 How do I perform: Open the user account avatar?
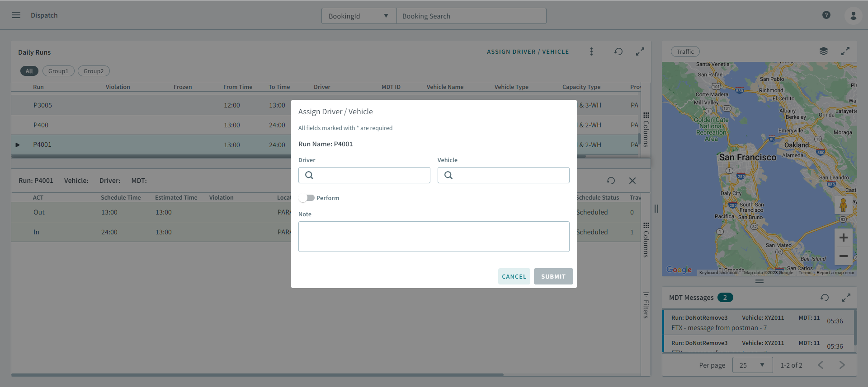tap(853, 16)
